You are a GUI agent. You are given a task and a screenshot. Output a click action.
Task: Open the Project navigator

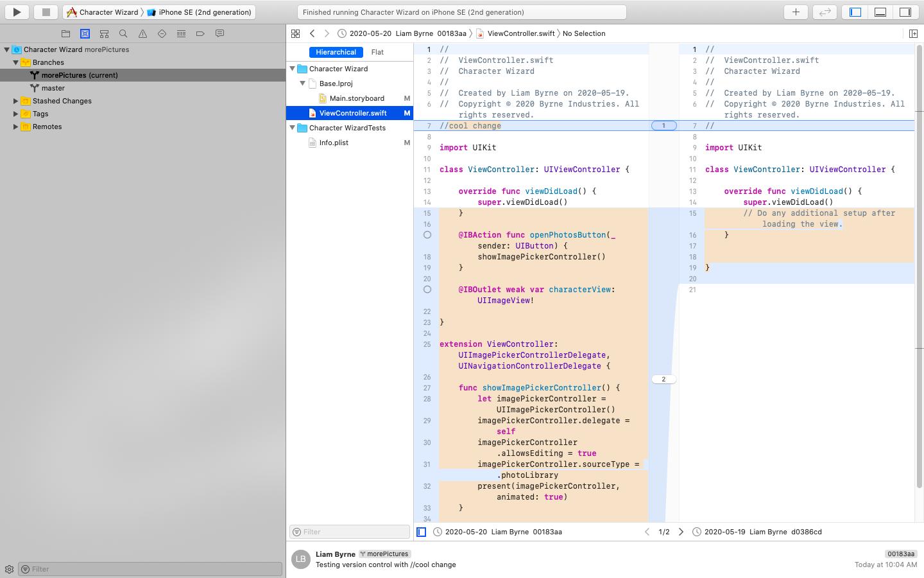[x=65, y=33]
